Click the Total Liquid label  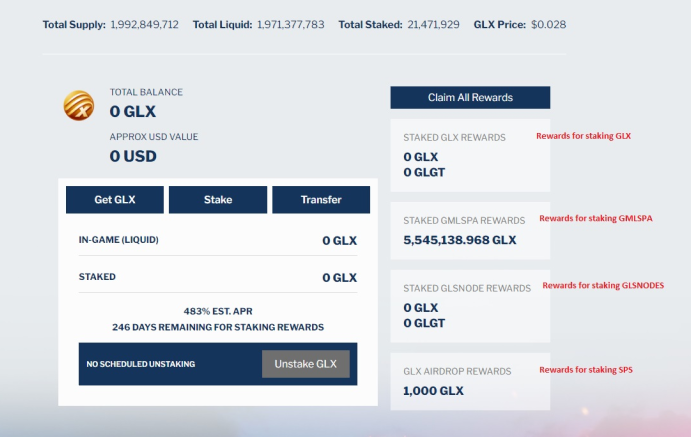point(223,25)
